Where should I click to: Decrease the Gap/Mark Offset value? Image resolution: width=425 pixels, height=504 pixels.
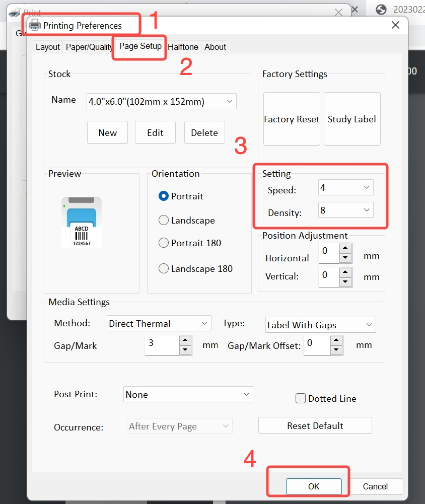336,350
